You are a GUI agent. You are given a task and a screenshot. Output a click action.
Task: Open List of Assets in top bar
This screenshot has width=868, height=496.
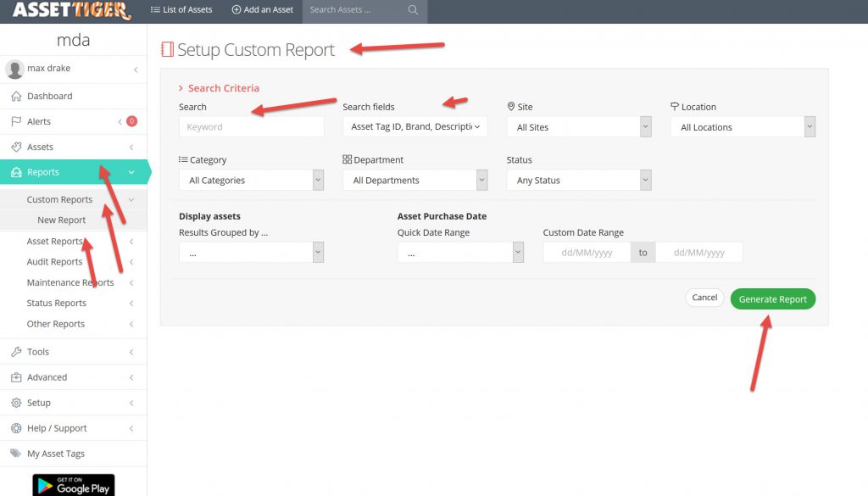click(x=181, y=10)
